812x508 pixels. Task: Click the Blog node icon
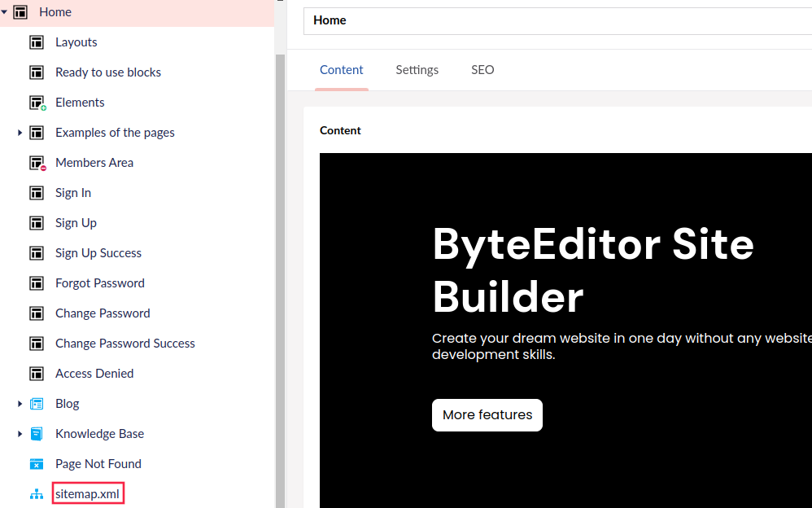coord(37,404)
